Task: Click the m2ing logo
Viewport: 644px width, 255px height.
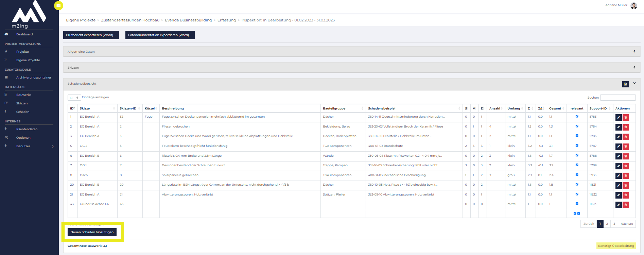Action: pyautogui.click(x=29, y=15)
